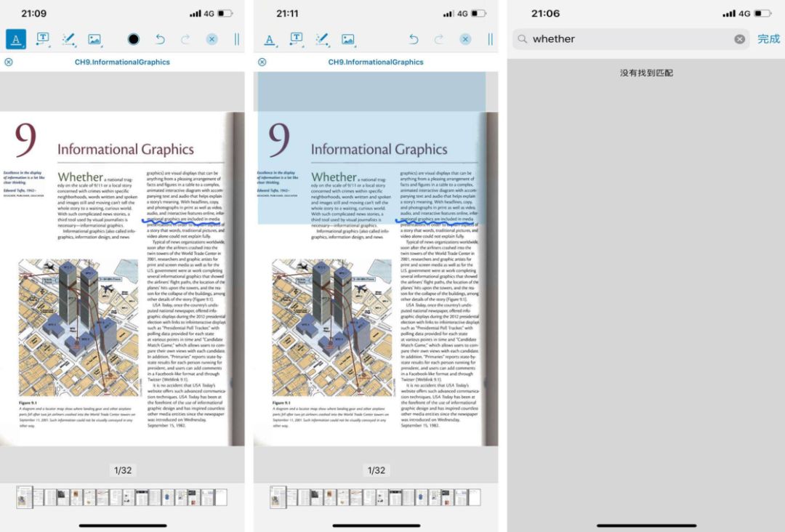Close the CH9 document tab in the 21:11 screen

point(262,62)
